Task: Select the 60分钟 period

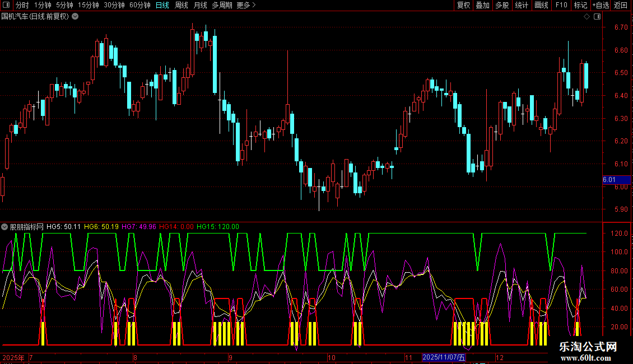Action: point(140,5)
